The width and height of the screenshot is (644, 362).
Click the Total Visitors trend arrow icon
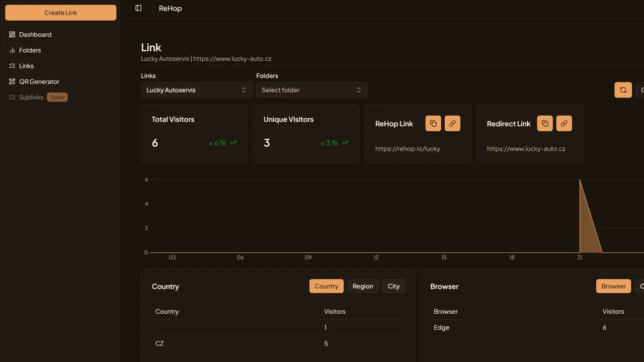click(233, 143)
